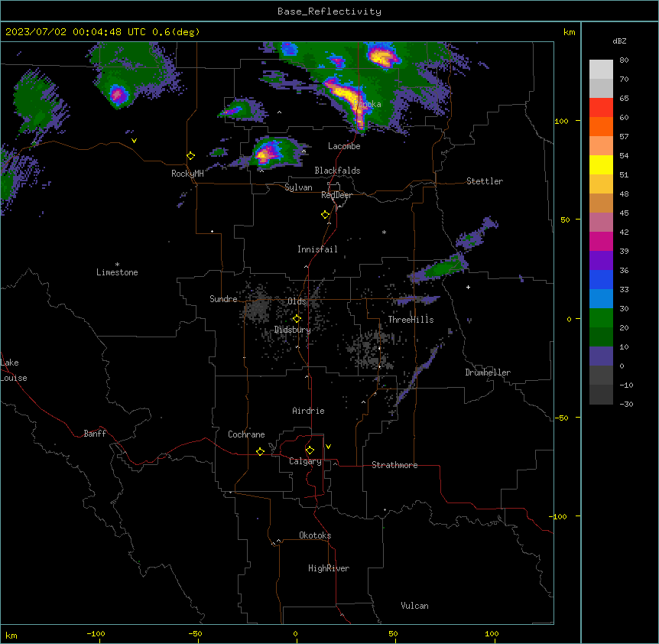Select the yellow diamond marker above Didsbury
The width and height of the screenshot is (659, 644).
297,319
